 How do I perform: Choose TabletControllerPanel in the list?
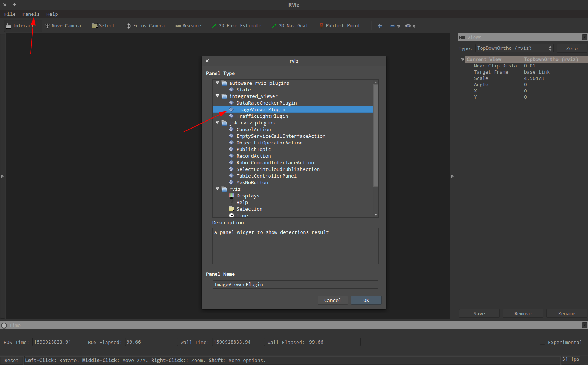266,176
